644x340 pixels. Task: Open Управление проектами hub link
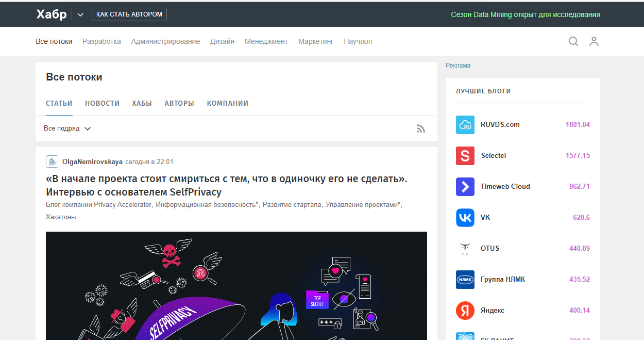pos(362,205)
